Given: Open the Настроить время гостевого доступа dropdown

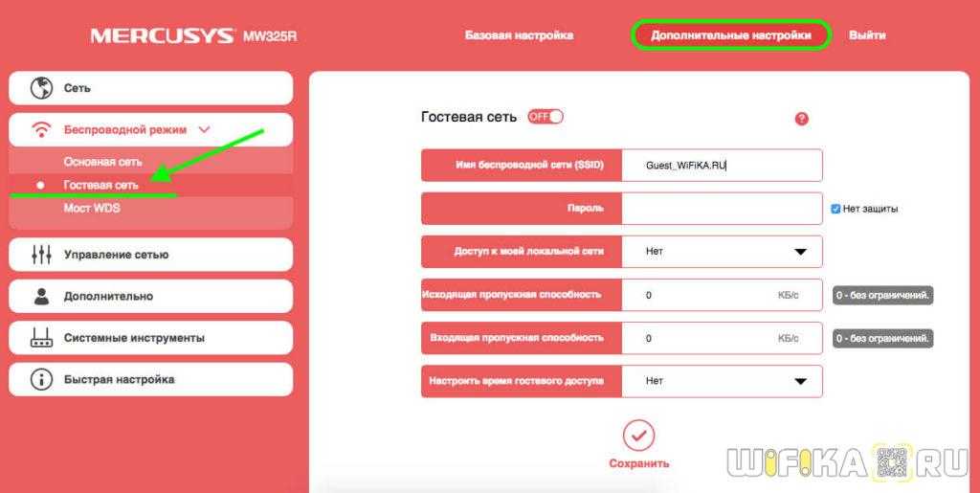Looking at the screenshot, I should pos(722,381).
